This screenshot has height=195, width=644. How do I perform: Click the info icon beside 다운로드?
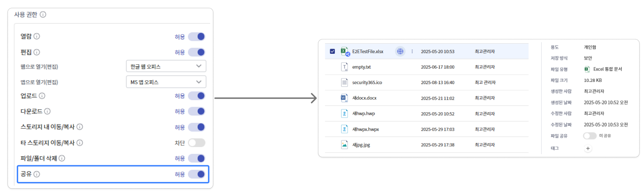(x=47, y=111)
